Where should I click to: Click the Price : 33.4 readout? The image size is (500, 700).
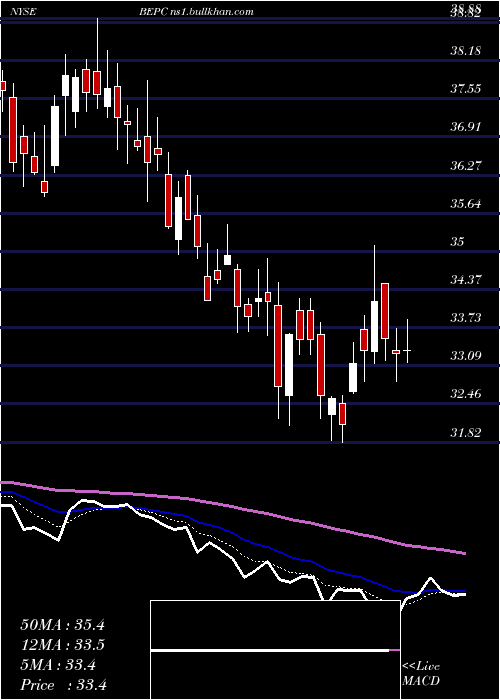click(63, 685)
